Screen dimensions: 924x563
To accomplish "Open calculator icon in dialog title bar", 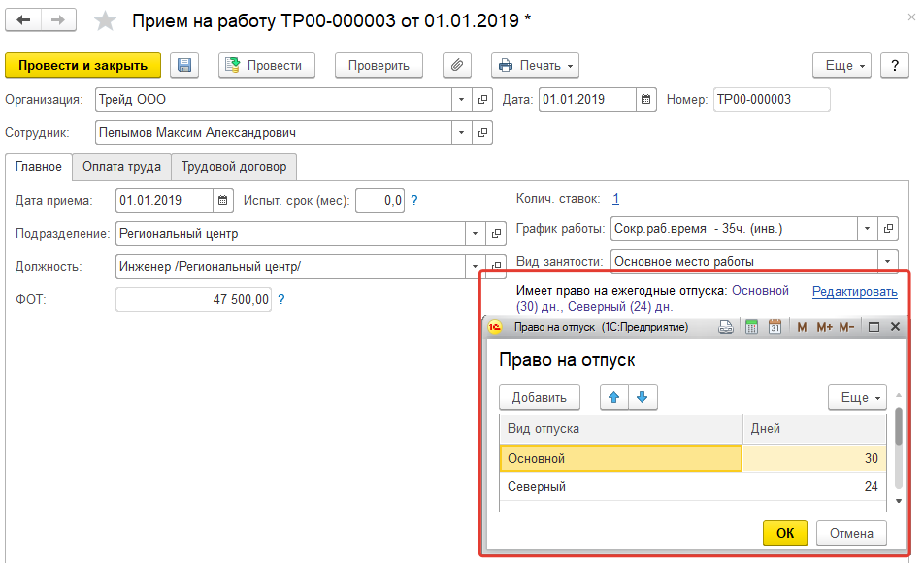I will pyautogui.click(x=751, y=327).
